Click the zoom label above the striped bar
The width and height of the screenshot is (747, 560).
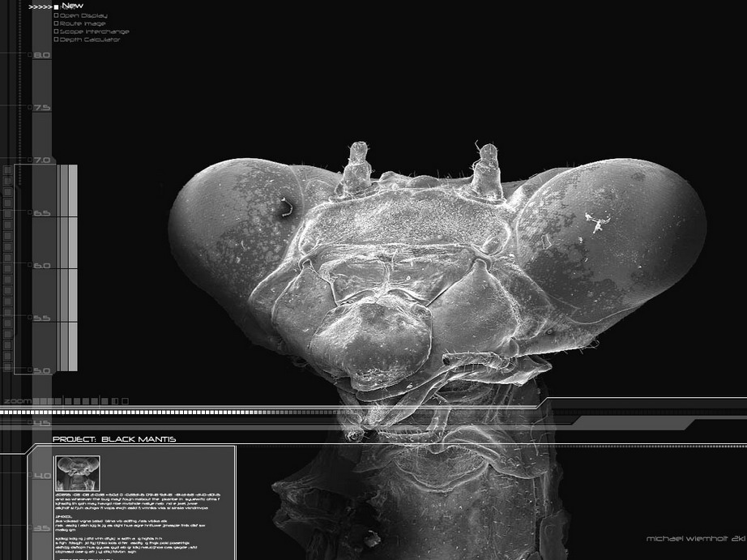(x=18, y=401)
